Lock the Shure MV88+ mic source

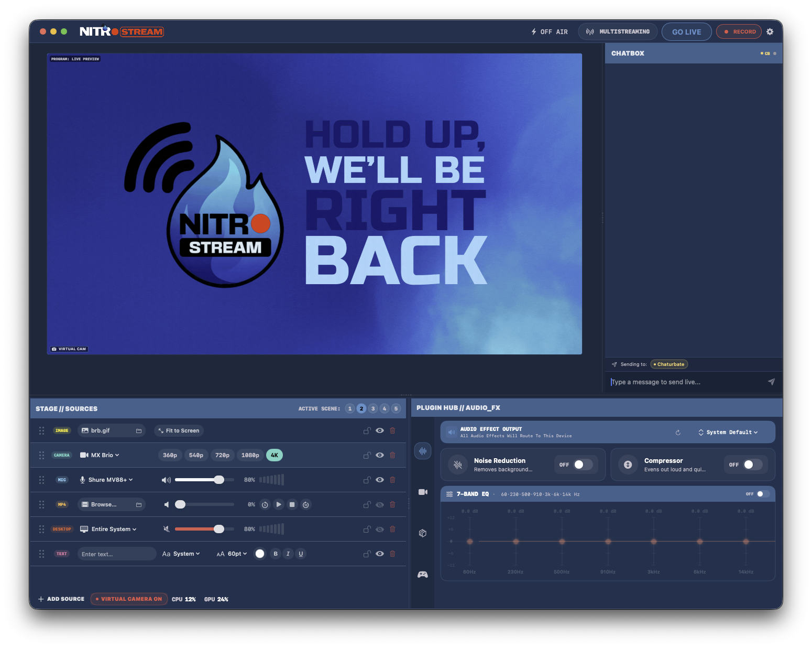click(367, 480)
